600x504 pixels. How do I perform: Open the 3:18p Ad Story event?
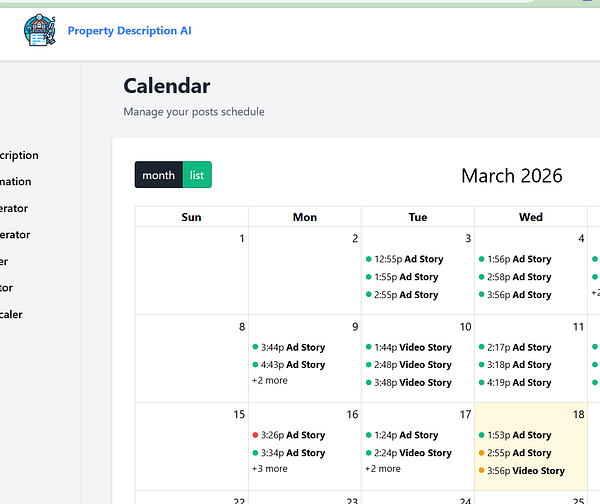pyautogui.click(x=515, y=365)
